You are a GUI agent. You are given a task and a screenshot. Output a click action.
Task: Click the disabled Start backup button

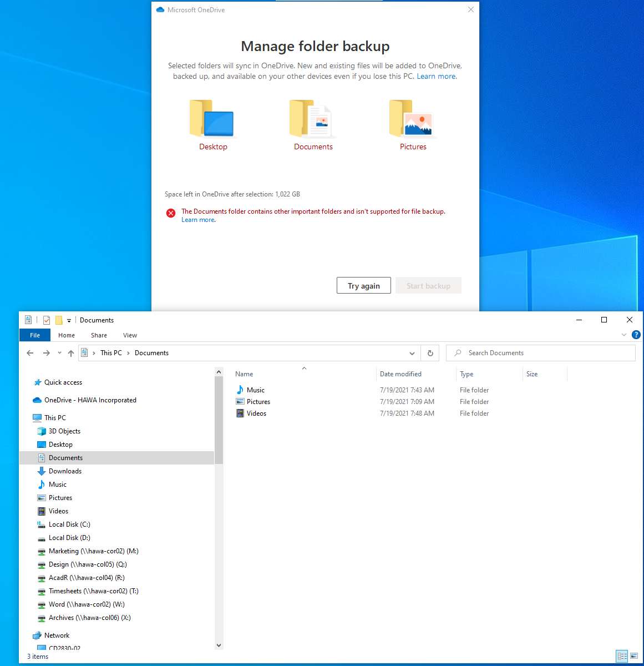coord(428,286)
